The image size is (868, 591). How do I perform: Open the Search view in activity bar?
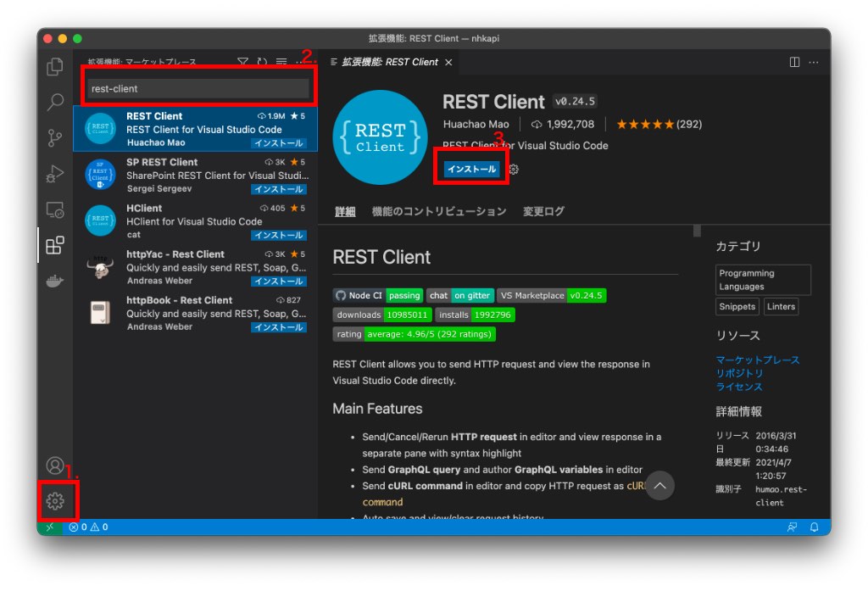point(55,102)
